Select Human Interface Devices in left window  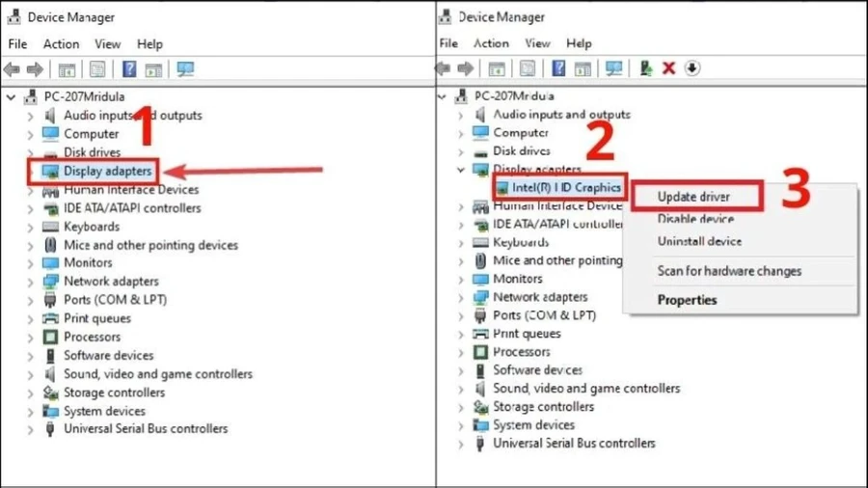(x=131, y=190)
